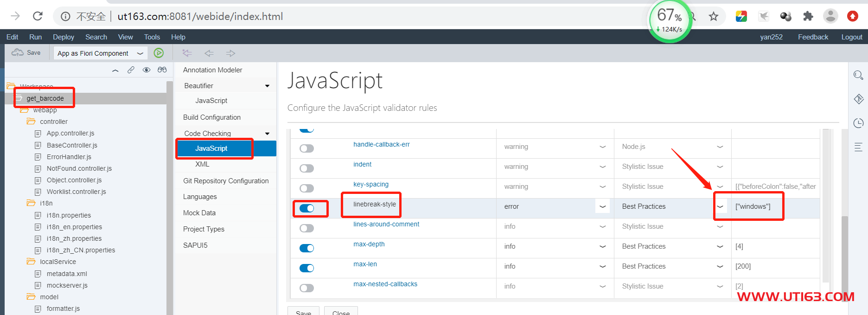This screenshot has height=315, width=868.
Task: Click the ["windows"] value field for linebreak-style
Action: pos(753,206)
